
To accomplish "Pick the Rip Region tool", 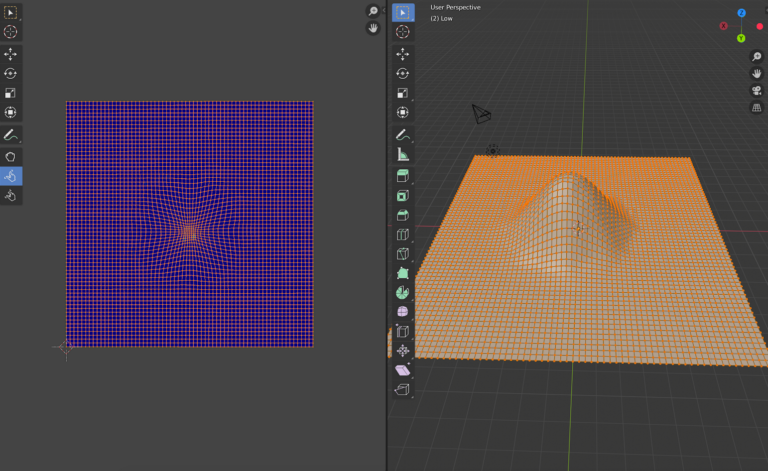I will [403, 390].
